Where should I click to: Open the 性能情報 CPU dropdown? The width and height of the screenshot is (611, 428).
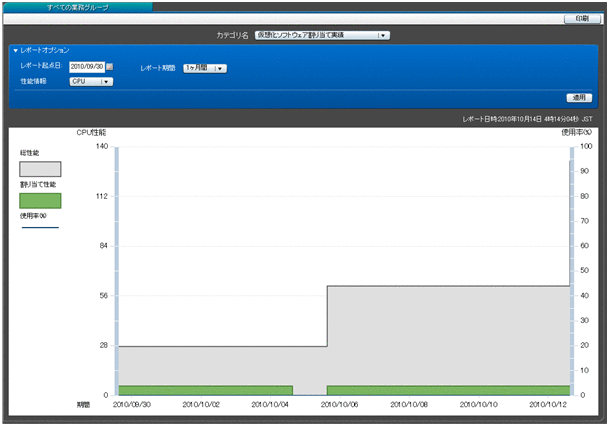pos(91,82)
